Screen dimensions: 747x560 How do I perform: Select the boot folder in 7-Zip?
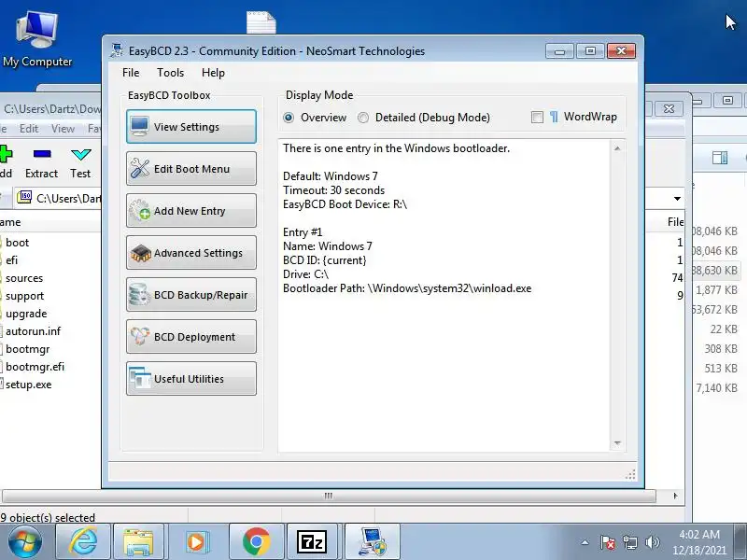coord(17,243)
